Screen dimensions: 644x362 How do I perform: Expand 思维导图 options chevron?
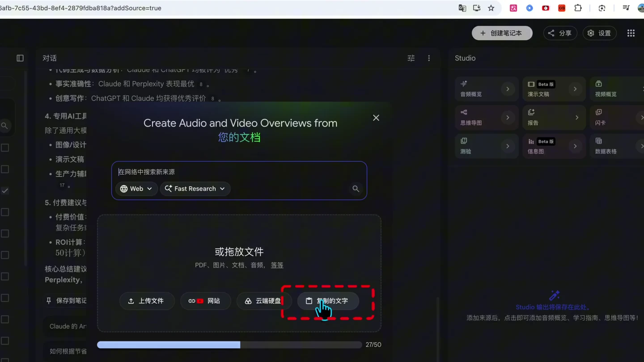pyautogui.click(x=508, y=118)
